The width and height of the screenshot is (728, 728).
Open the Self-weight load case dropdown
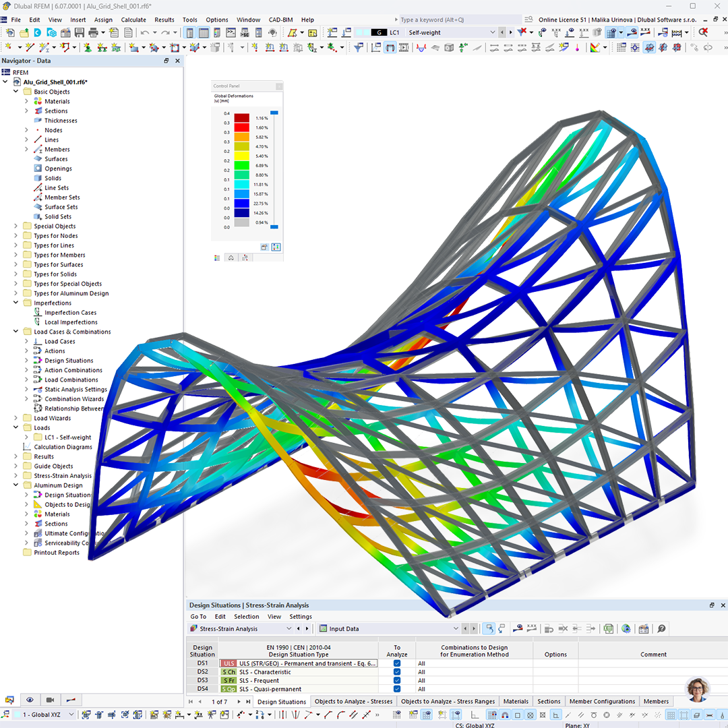click(493, 32)
